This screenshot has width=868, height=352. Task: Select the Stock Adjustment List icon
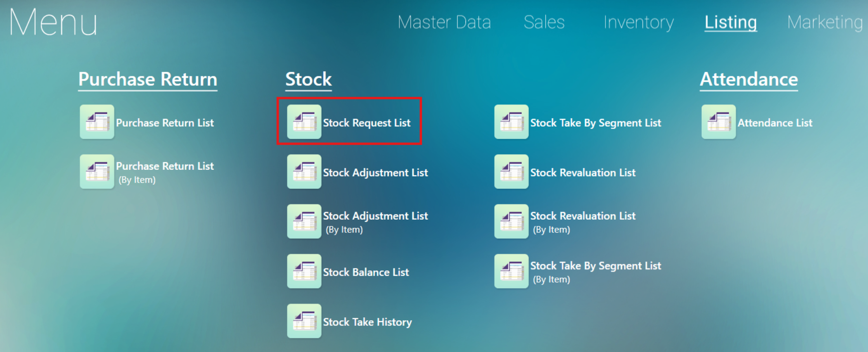click(304, 172)
